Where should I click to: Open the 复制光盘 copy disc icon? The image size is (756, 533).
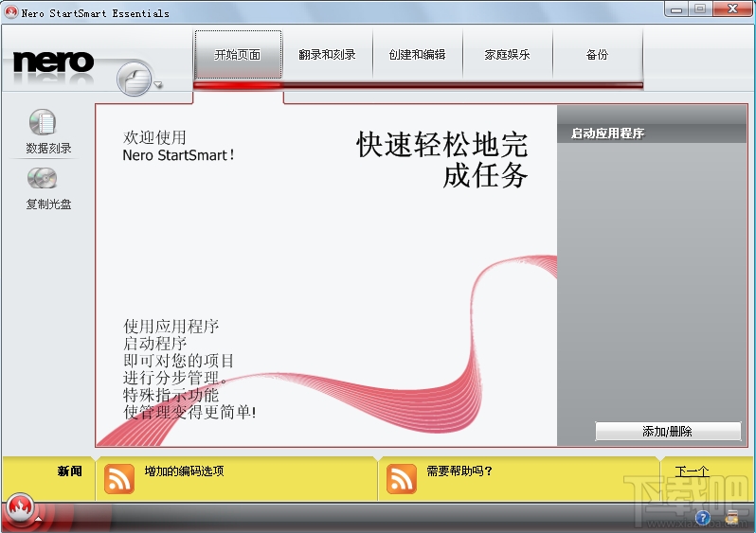pyautogui.click(x=43, y=178)
